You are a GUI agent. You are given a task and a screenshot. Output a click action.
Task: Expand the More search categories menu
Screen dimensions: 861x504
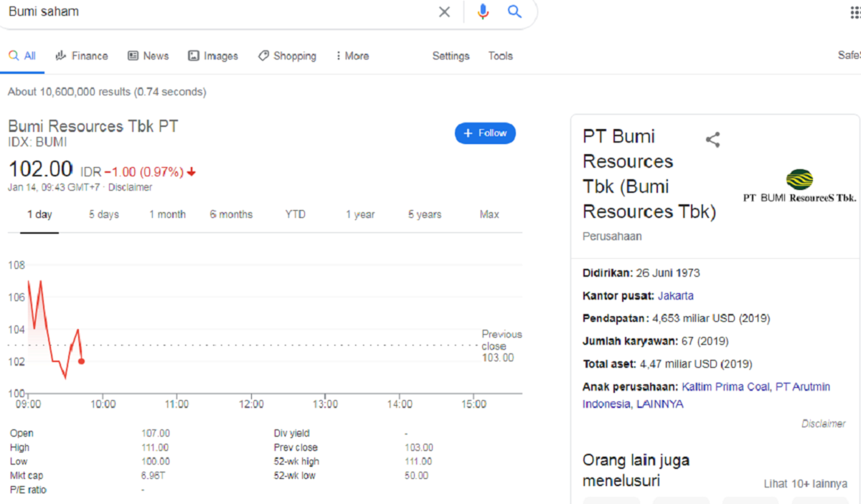point(352,56)
